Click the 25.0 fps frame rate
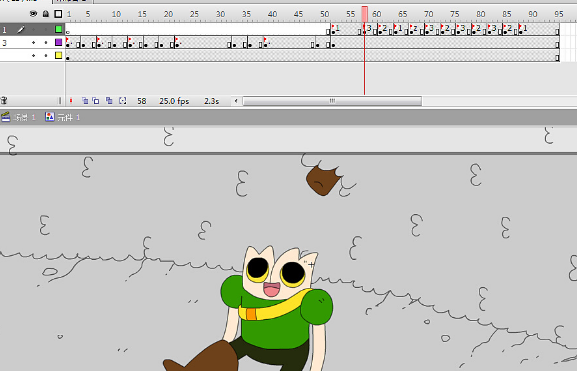 pos(174,101)
